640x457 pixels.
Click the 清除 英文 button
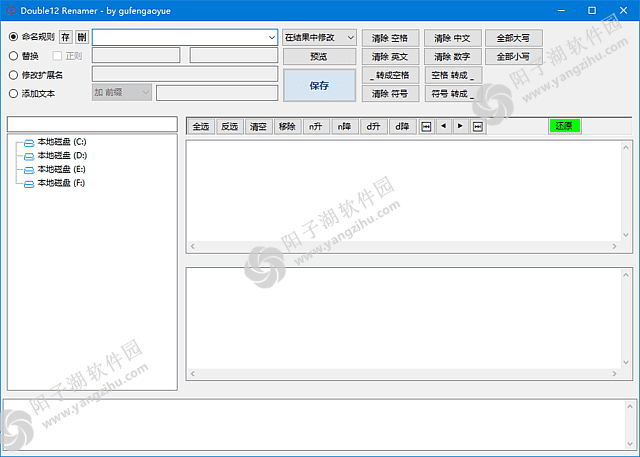pyautogui.click(x=390, y=57)
